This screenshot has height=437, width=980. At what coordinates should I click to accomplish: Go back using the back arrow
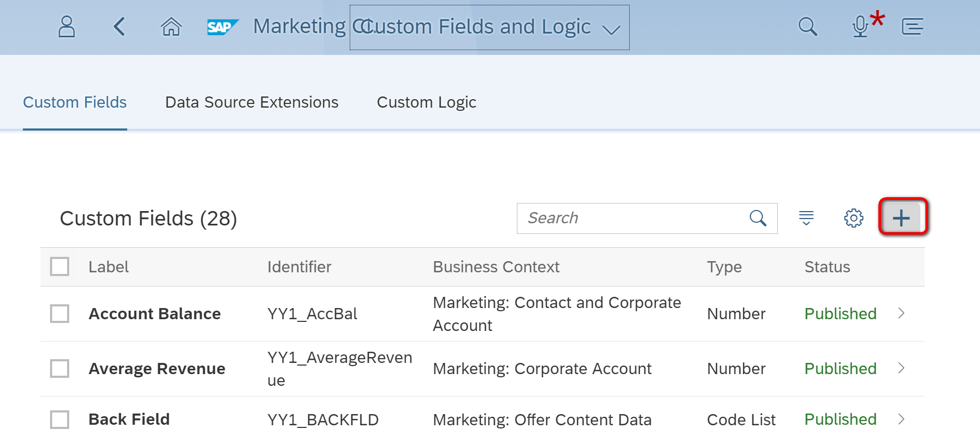click(119, 27)
